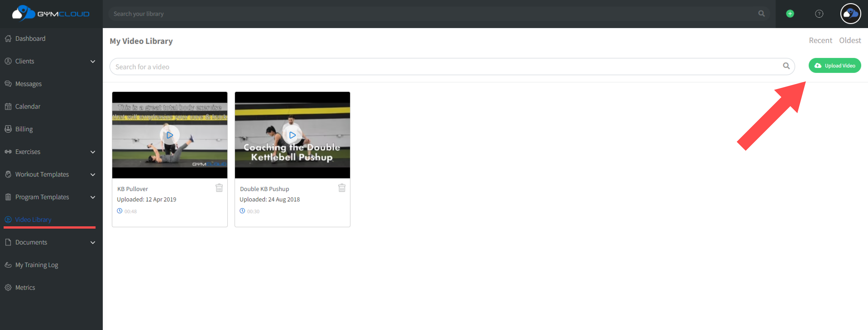
Task: Click the video search magnifier icon
Action: tap(786, 66)
